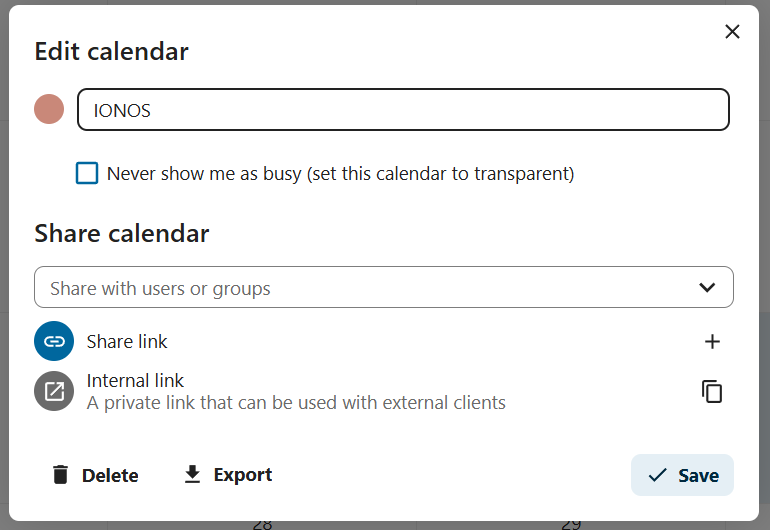Click the trash can icon beside Delete
The height and width of the screenshot is (530, 770).
tap(61, 475)
